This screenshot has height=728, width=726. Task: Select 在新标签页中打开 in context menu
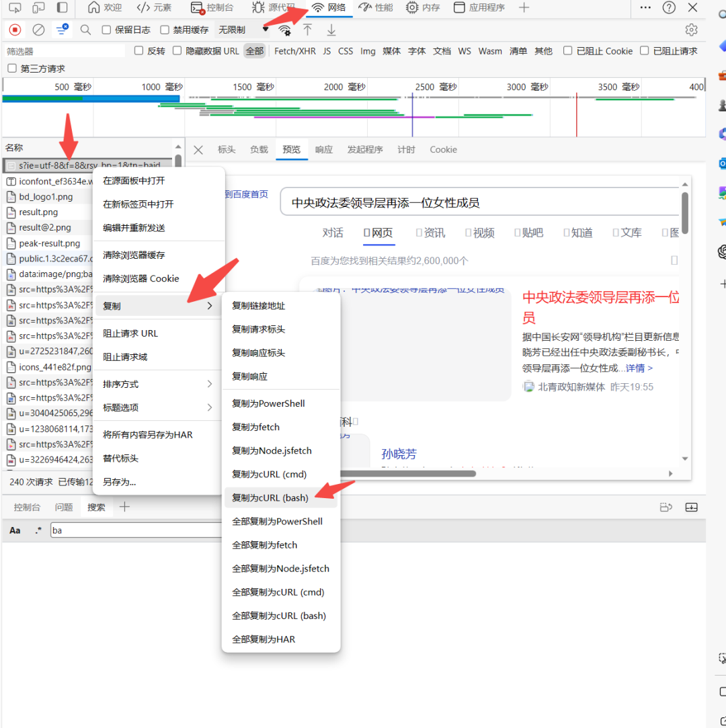[158, 204]
